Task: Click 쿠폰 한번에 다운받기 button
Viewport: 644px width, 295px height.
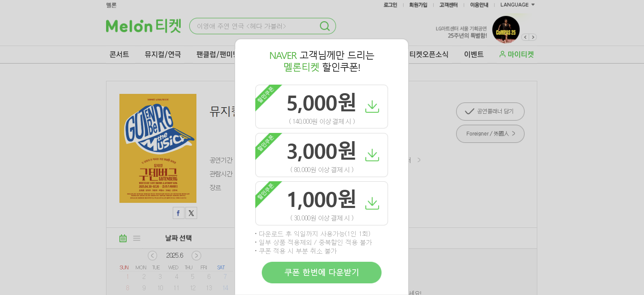Action: click(322, 272)
